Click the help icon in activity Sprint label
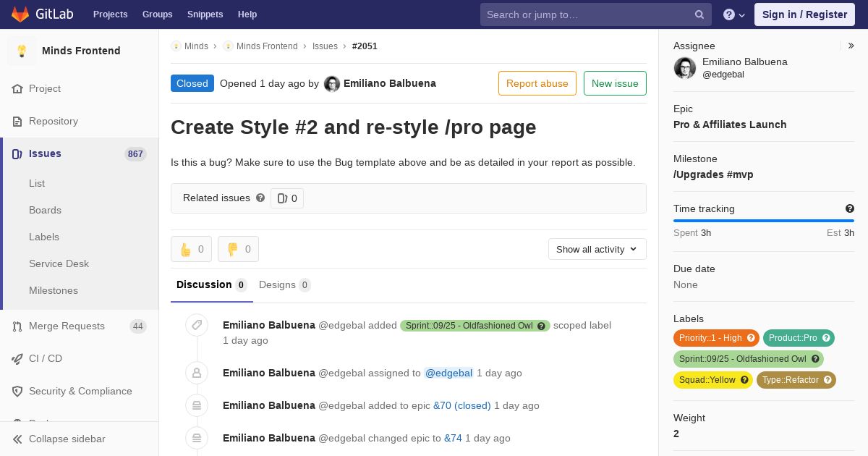This screenshot has height=456, width=868. [x=541, y=326]
